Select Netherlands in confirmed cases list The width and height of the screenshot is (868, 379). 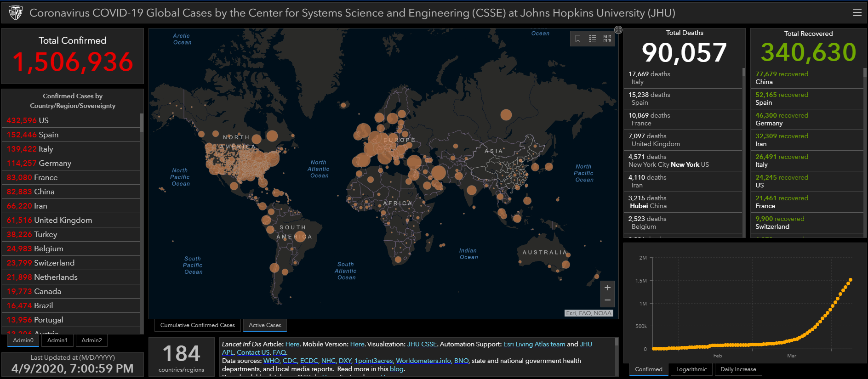(x=71, y=277)
